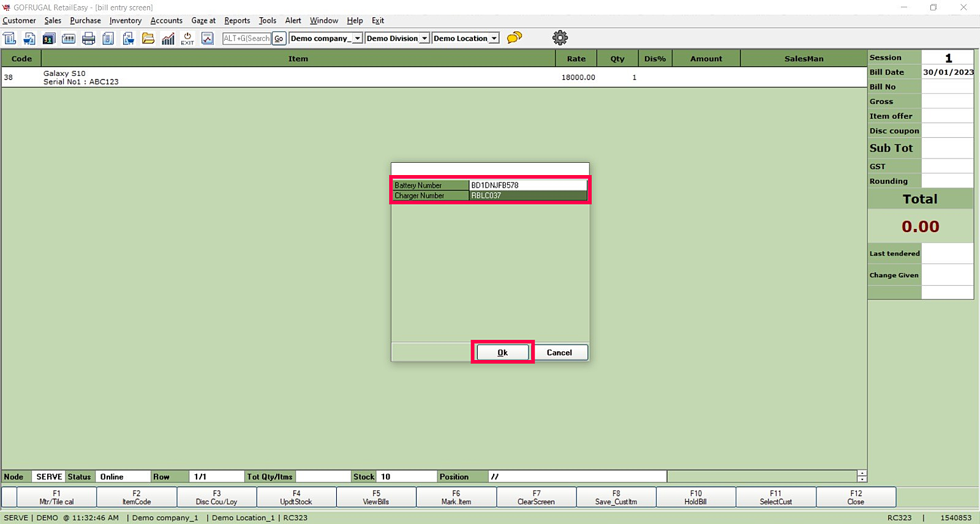Open the plain document report toolbar icon
The image size is (980, 524).
[108, 39]
